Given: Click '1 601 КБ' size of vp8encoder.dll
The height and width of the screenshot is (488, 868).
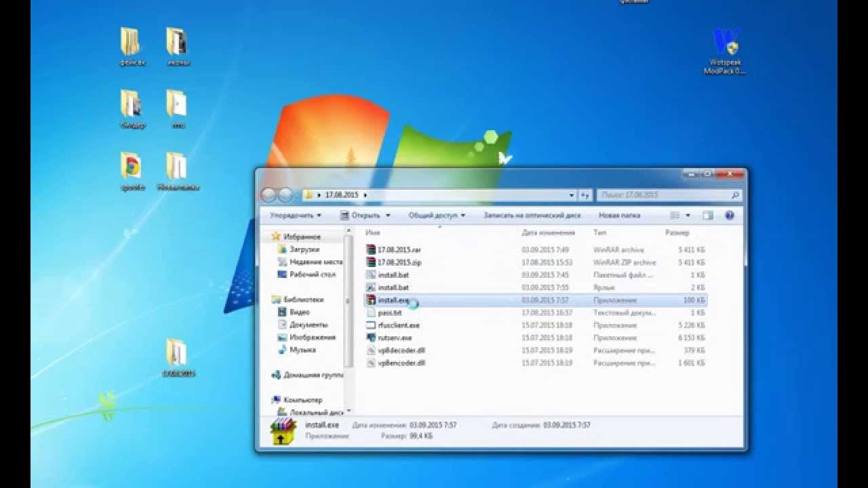Looking at the screenshot, I should pos(691,363).
